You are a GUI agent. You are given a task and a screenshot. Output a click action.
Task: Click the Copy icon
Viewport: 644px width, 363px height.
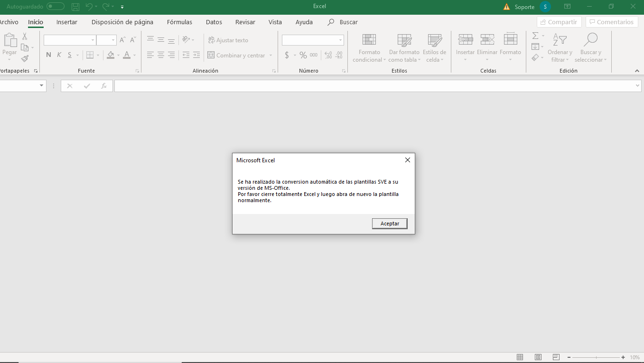click(25, 47)
